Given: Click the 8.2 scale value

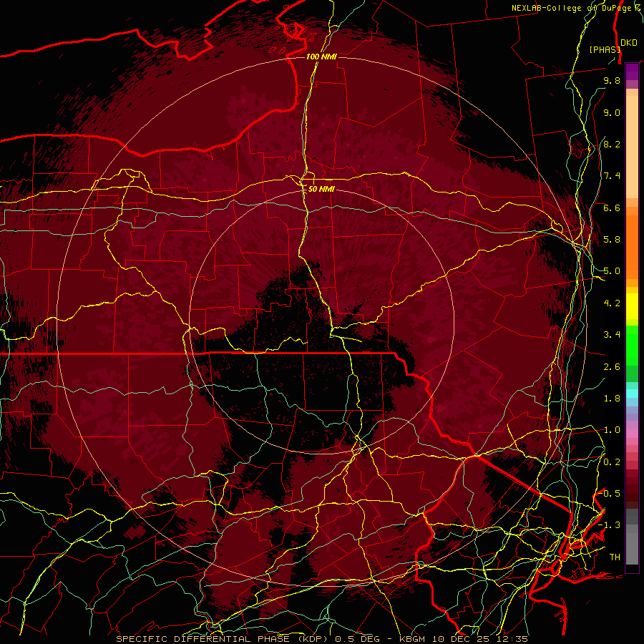Looking at the screenshot, I should tap(612, 144).
